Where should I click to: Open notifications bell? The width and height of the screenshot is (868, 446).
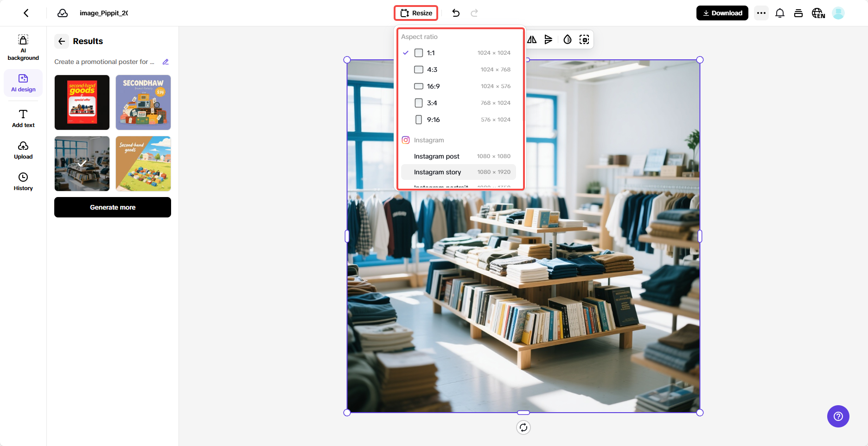tap(779, 13)
